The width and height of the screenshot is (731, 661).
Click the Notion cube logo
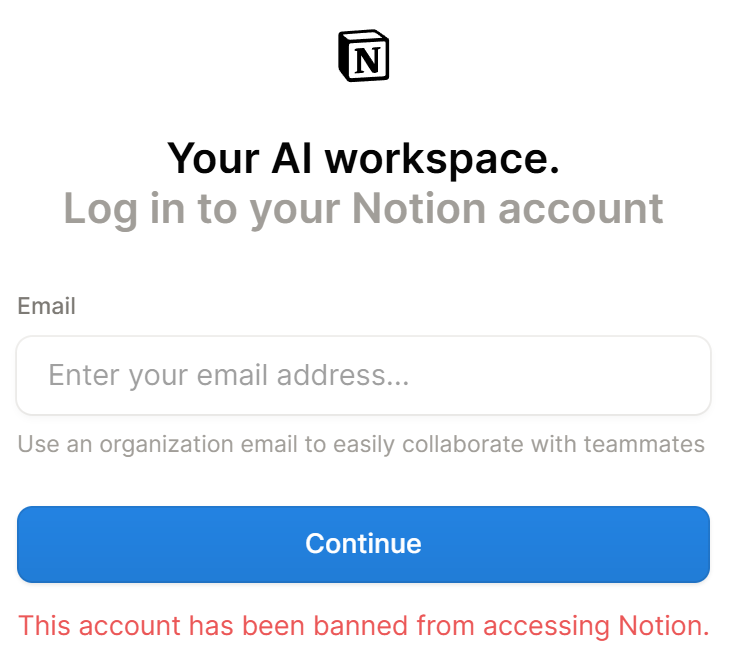coord(364,56)
